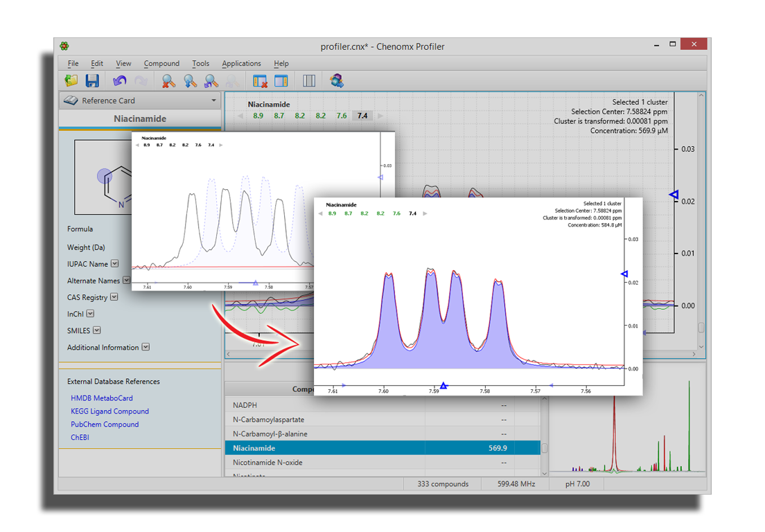Open the Edit menu
765x532 pixels.
coord(96,64)
